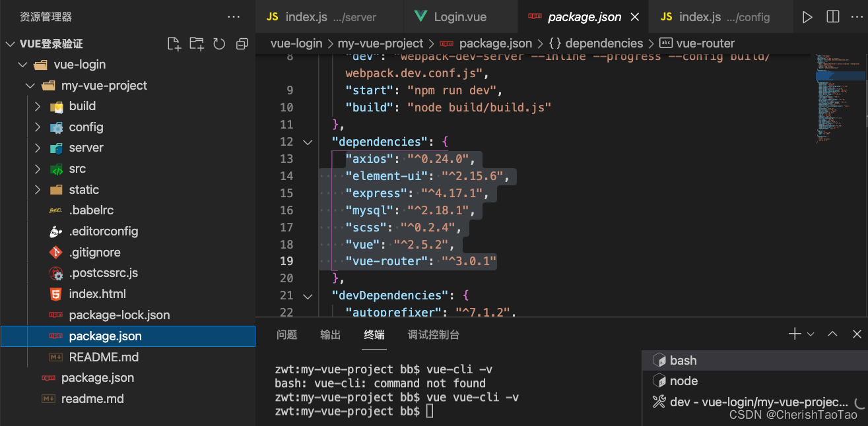
Task: Open package.json under vue-login folder
Action: (x=127, y=378)
